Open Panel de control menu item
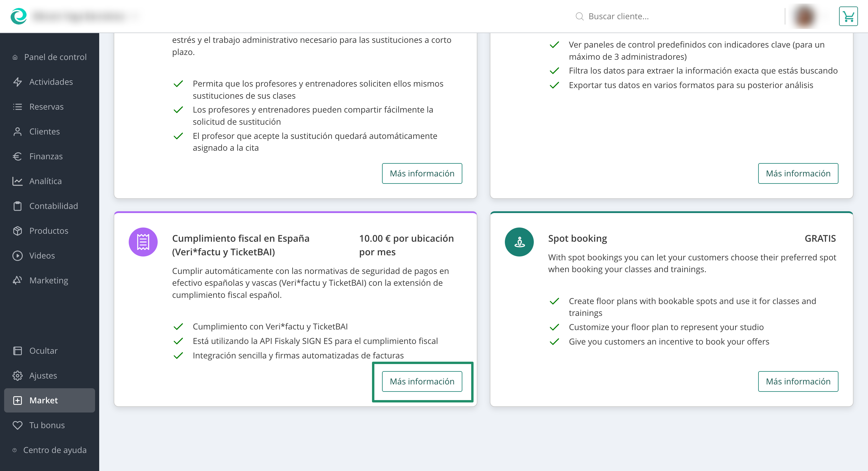The width and height of the screenshot is (868, 471). [55, 57]
